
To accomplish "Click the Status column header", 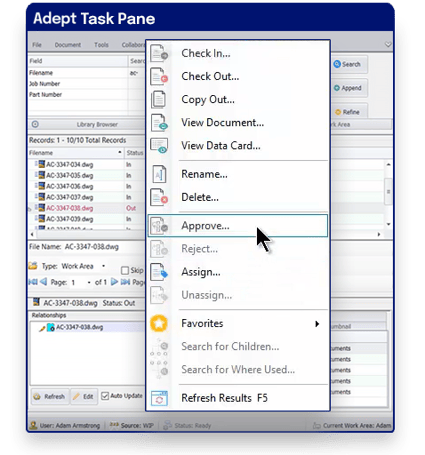I will point(135,153).
